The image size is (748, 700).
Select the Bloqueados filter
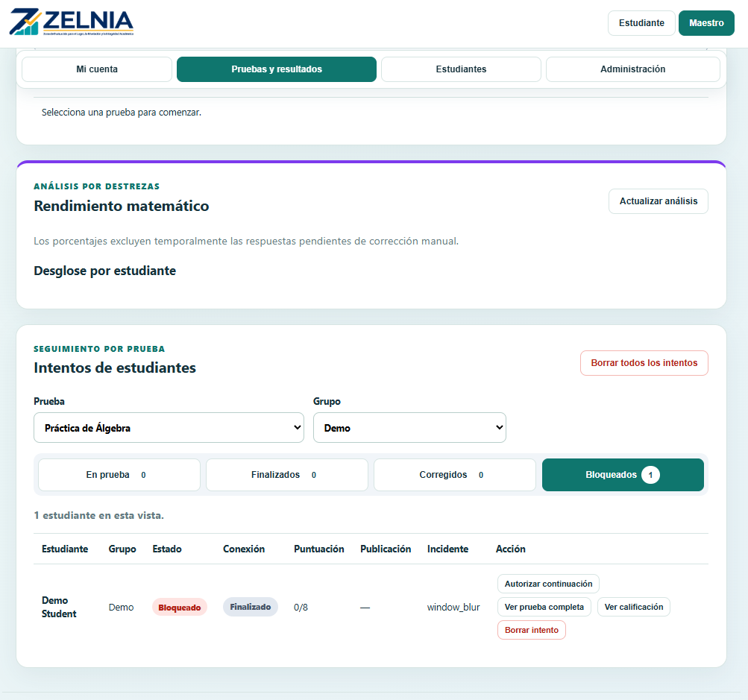pos(623,475)
